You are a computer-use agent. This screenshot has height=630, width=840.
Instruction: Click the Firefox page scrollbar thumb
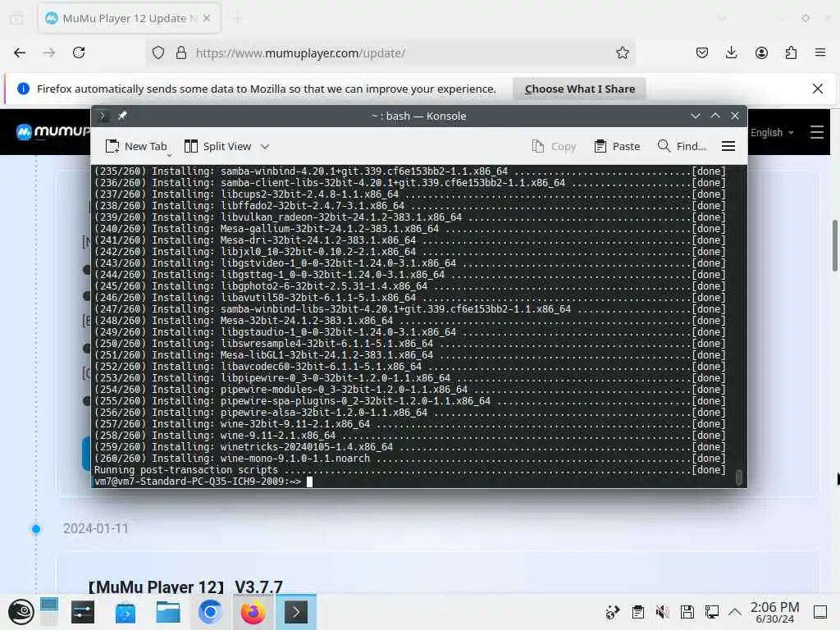(x=834, y=244)
